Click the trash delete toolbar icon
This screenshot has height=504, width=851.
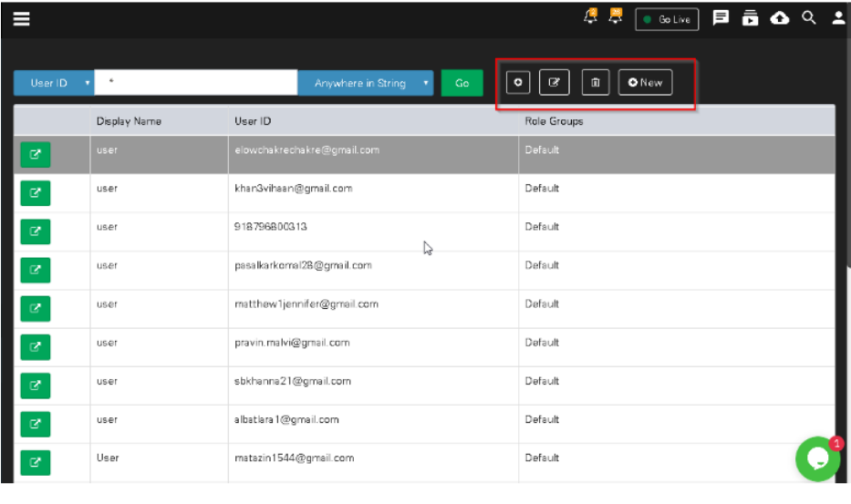coord(596,82)
